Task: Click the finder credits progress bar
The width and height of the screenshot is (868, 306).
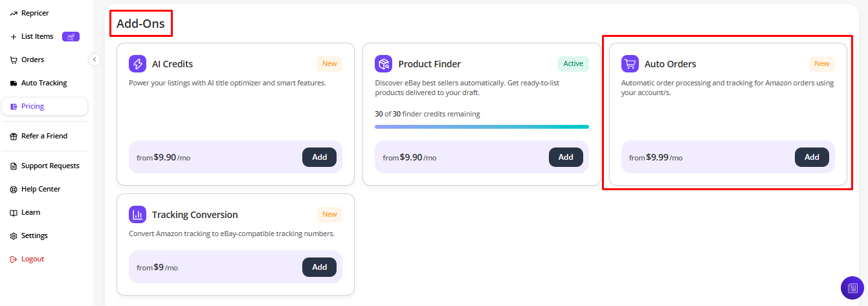Action: click(482, 127)
